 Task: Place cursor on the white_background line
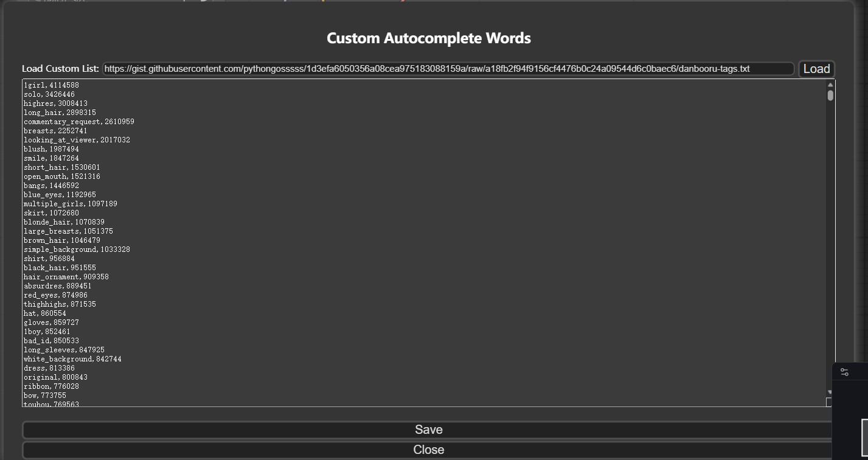72,359
